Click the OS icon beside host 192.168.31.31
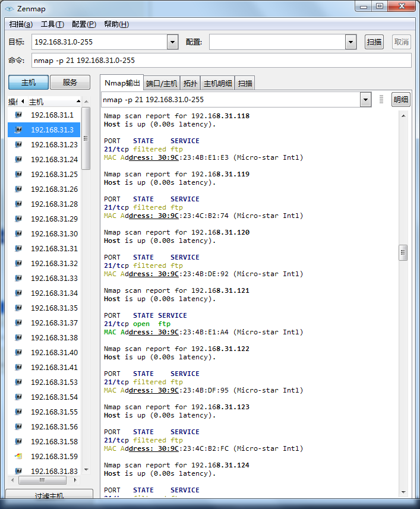Image resolution: width=420 pixels, height=509 pixels. click(x=19, y=248)
